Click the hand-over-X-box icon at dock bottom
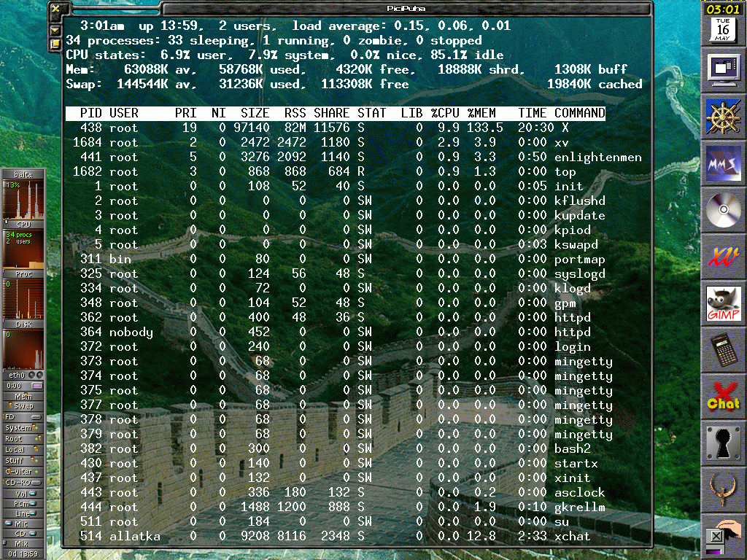 [723, 537]
